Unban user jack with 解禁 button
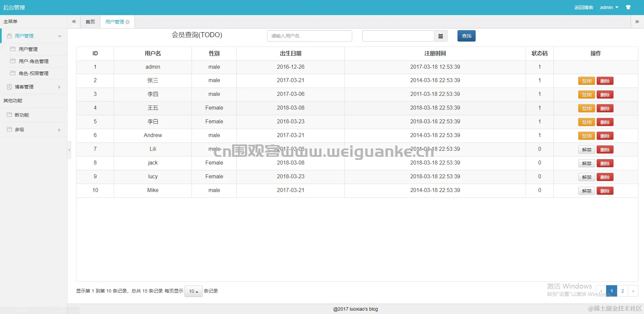 pyautogui.click(x=587, y=164)
